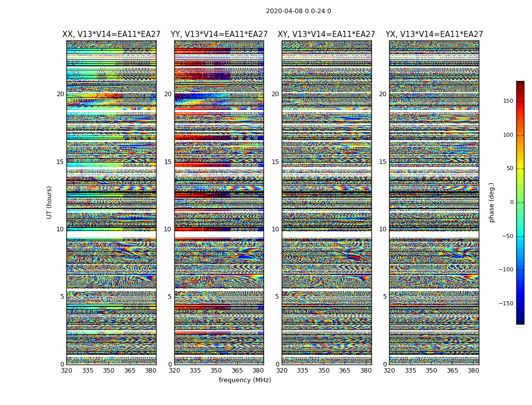The image size is (532, 405).
Task: Click the YX phase waterfall plot
Action: tap(434, 202)
